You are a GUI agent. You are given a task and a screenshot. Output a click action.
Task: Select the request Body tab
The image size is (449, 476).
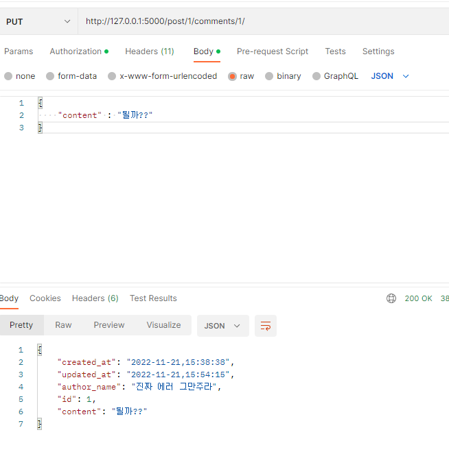point(207,51)
